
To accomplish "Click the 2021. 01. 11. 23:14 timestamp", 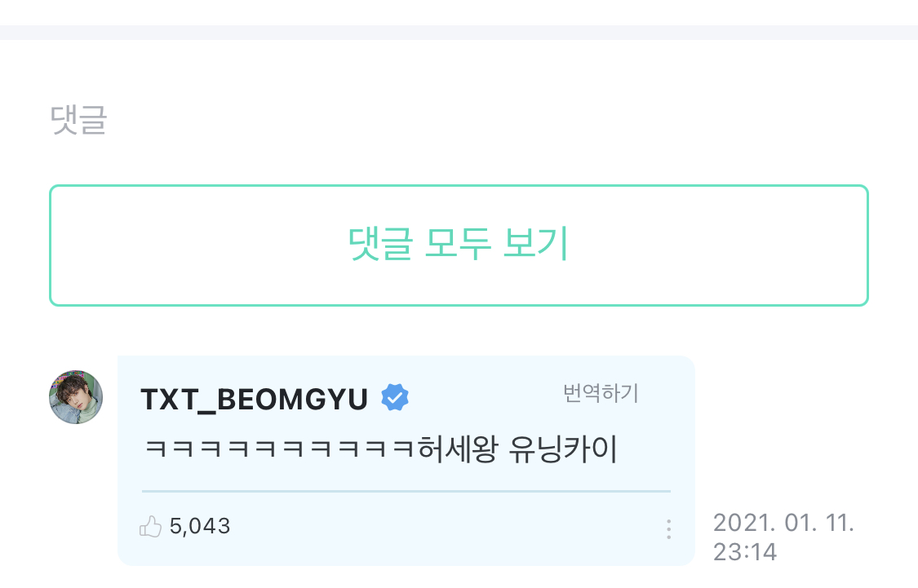I will click(783, 537).
